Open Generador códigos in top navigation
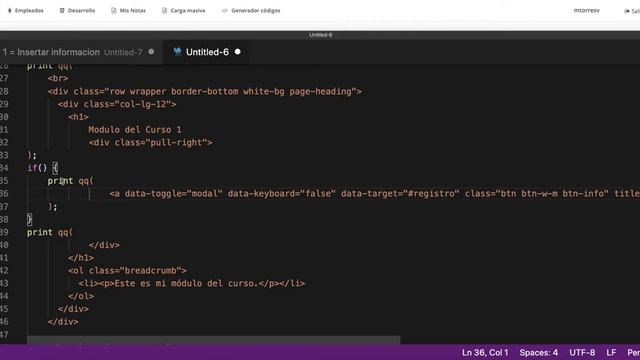The image size is (640, 360). pos(251,11)
